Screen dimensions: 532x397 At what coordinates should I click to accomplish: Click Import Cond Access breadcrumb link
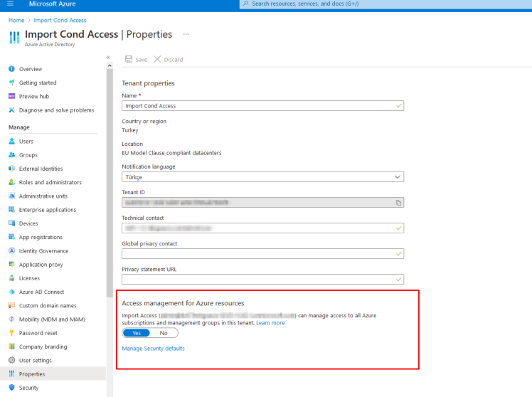(60, 21)
